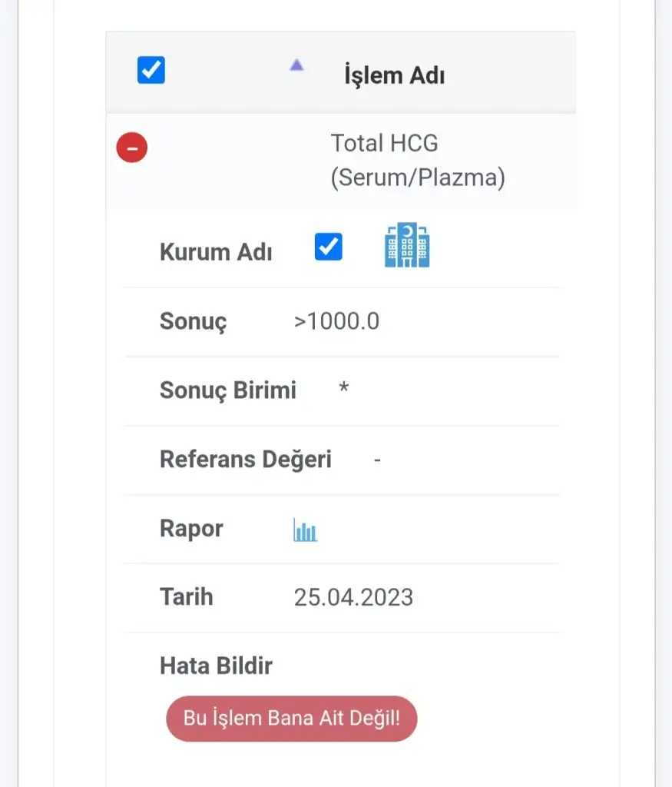
Task: Click the asterisk unit value
Action: [x=344, y=388]
